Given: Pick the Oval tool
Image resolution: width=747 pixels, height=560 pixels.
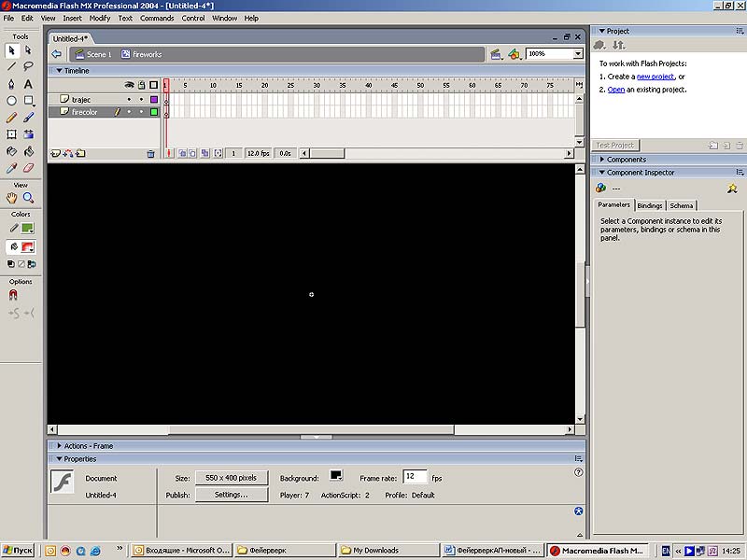Looking at the screenshot, I should [12, 101].
